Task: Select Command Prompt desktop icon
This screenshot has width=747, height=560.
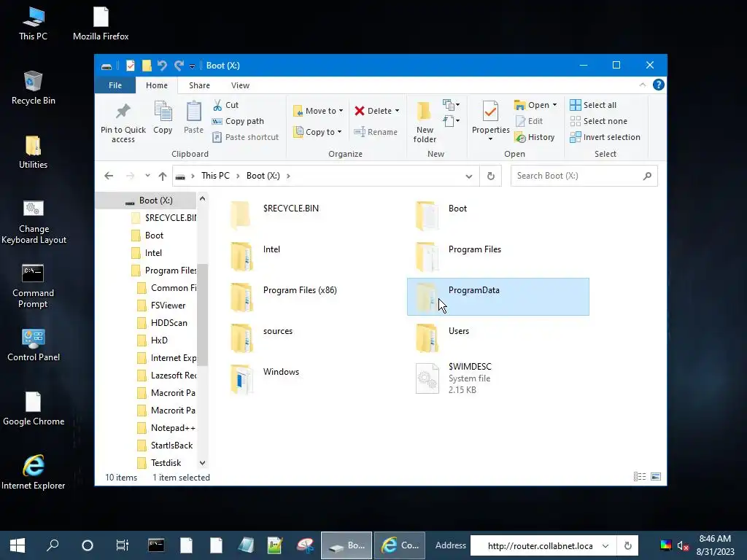Action: click(34, 286)
